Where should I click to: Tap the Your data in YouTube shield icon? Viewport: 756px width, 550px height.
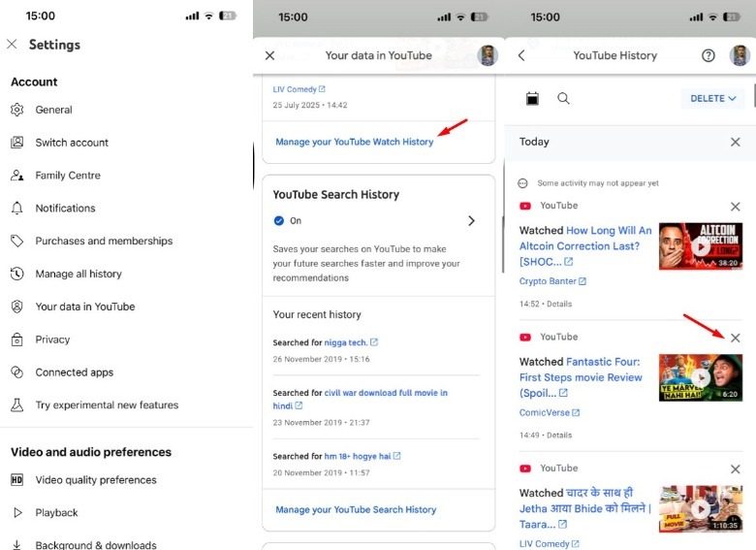[16, 307]
